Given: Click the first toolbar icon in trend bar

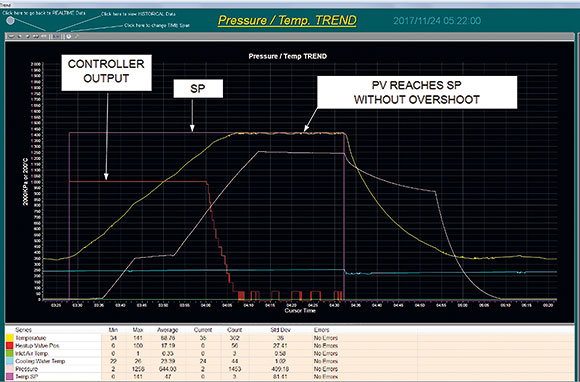Looking at the screenshot, I should pos(11,36).
